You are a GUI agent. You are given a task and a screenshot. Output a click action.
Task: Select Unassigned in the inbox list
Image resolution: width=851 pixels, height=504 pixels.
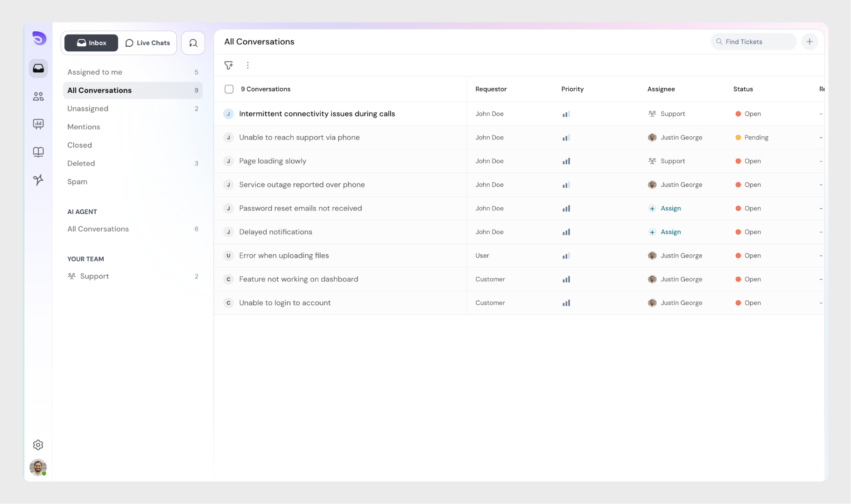[88, 109]
